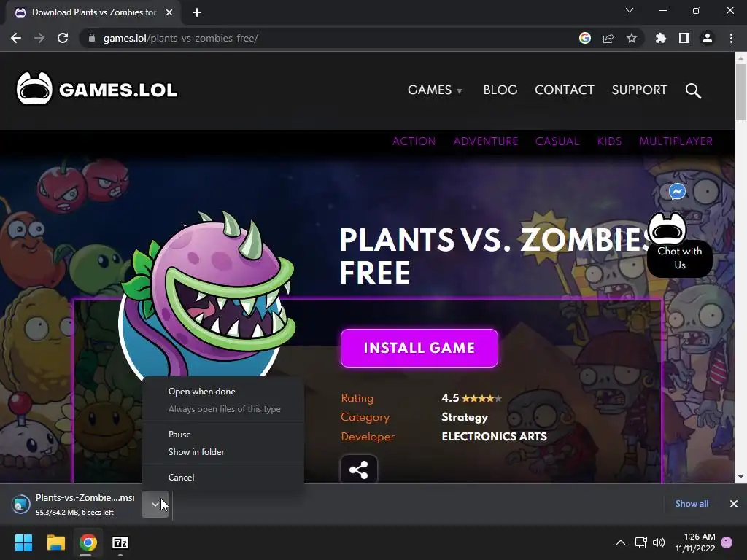747x560 pixels.
Task: Click the forward navigation arrow
Action: [39, 38]
